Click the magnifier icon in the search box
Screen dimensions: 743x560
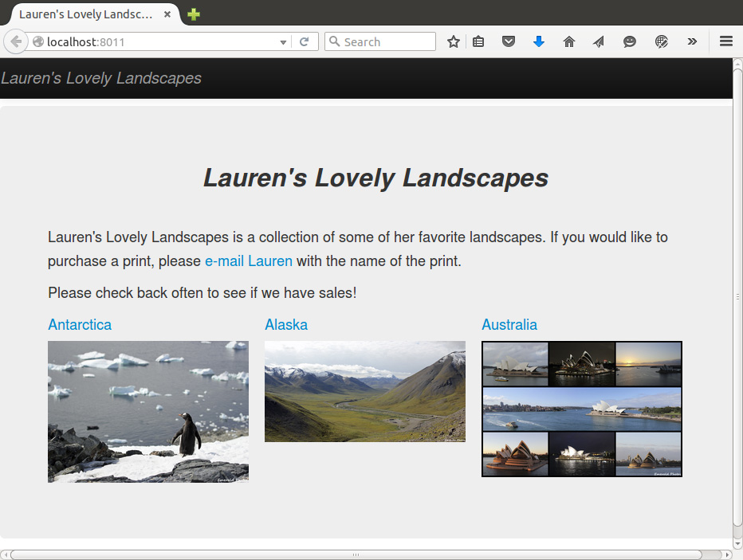(x=334, y=41)
